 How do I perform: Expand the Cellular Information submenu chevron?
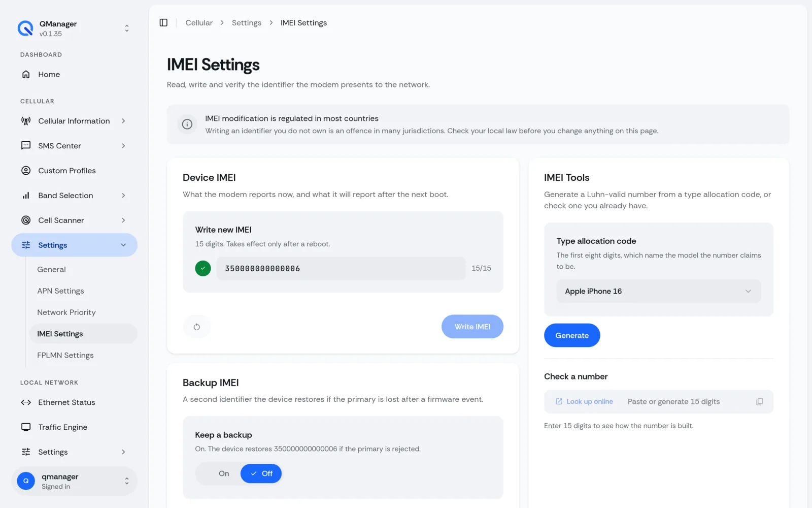pyautogui.click(x=123, y=121)
